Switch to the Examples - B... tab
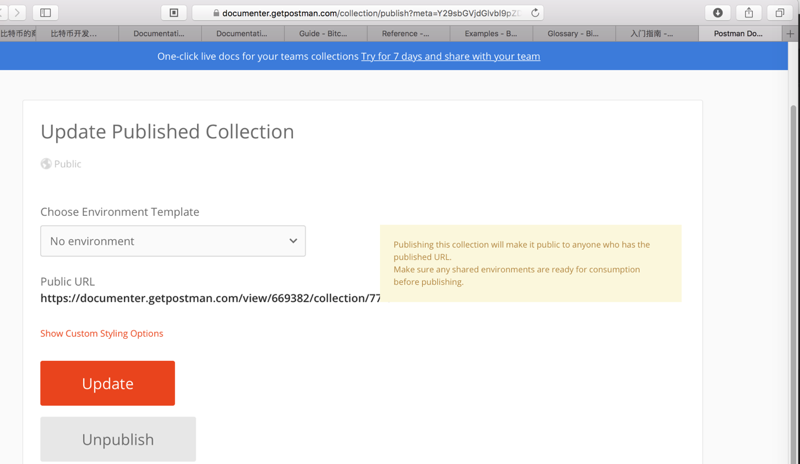This screenshot has height=464, width=800. (x=491, y=34)
